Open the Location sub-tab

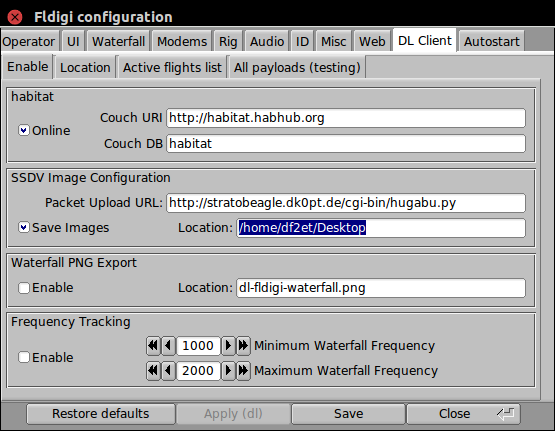pyautogui.click(x=85, y=67)
